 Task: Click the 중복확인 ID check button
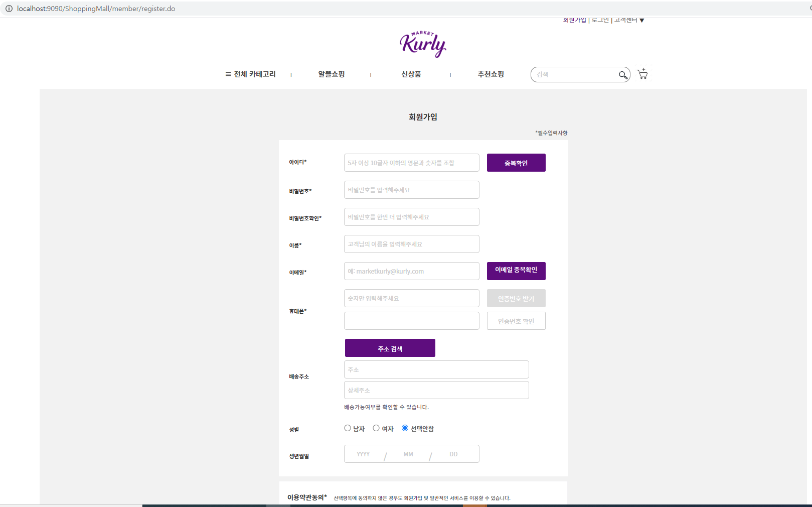tap(516, 162)
